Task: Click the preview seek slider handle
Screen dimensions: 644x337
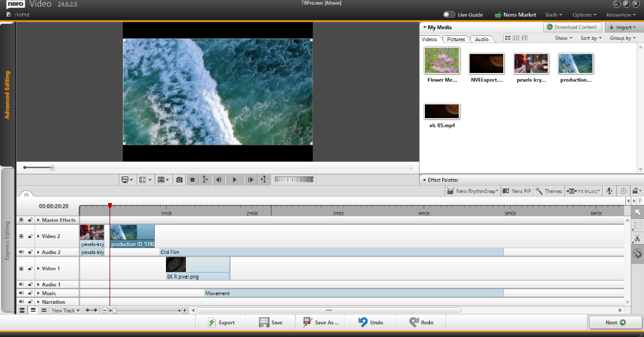Action: point(52,167)
